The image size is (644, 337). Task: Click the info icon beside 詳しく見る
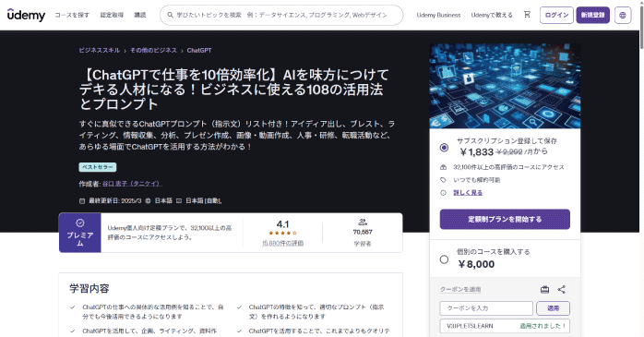[443, 192]
